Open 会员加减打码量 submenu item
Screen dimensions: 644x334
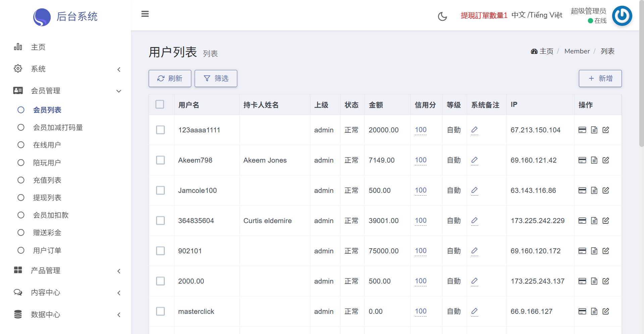tap(58, 128)
